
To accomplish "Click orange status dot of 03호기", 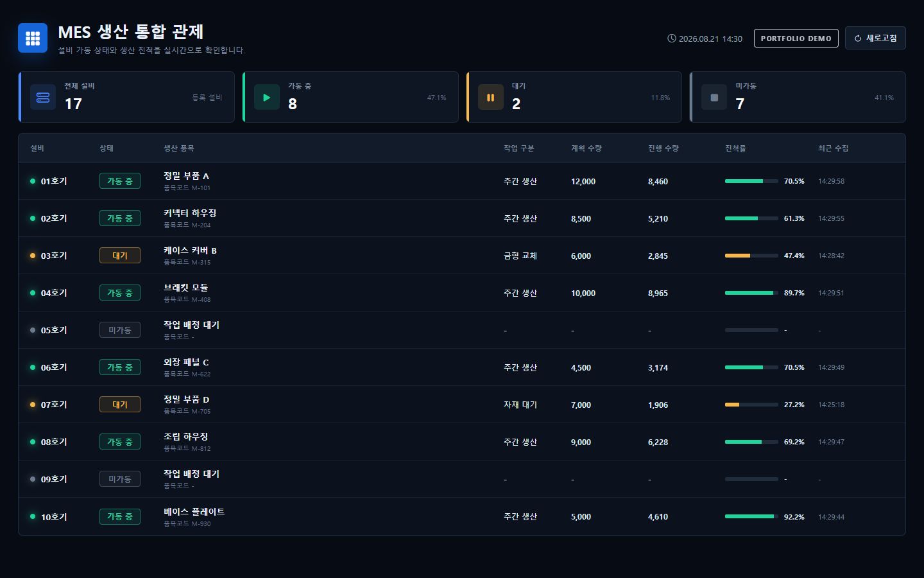I will (33, 256).
